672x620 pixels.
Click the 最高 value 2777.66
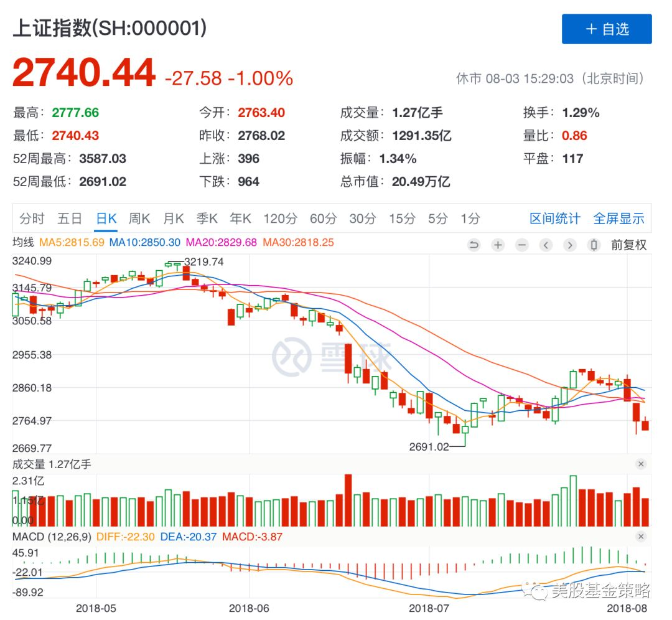pyautogui.click(x=75, y=113)
